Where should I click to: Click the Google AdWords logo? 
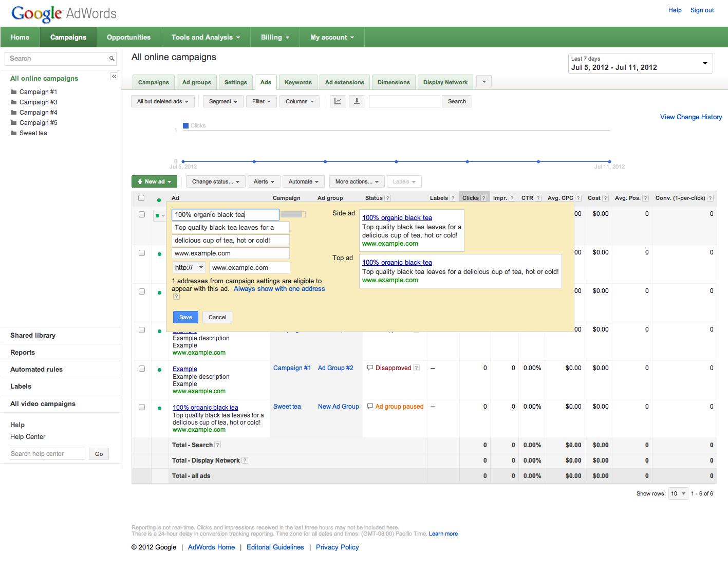tap(64, 14)
